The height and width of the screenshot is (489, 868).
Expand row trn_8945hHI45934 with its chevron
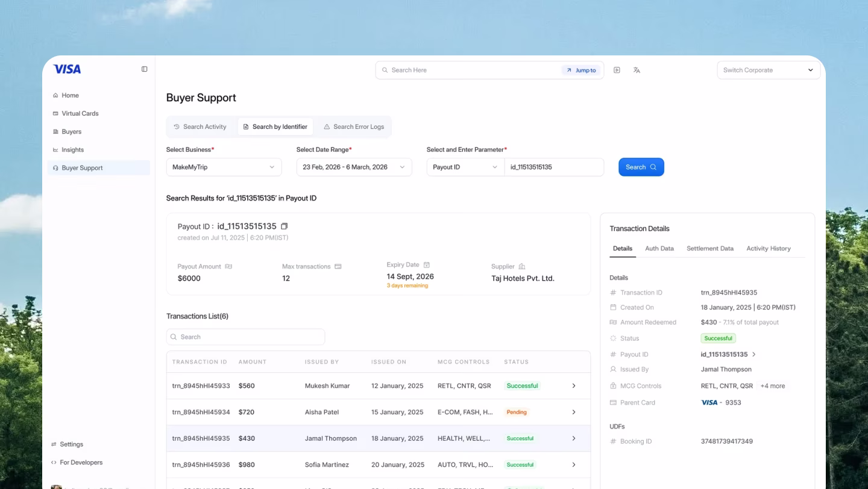pos(574,412)
